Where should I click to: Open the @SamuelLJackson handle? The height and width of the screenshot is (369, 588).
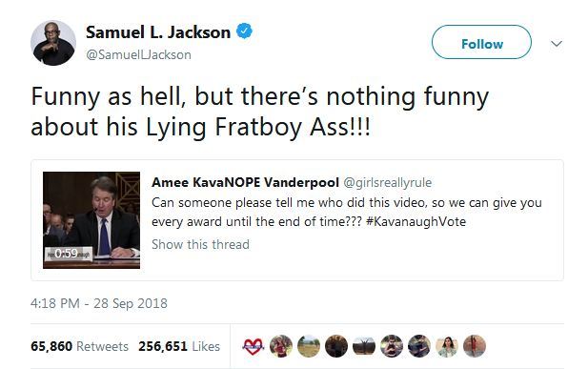pyautogui.click(x=138, y=54)
